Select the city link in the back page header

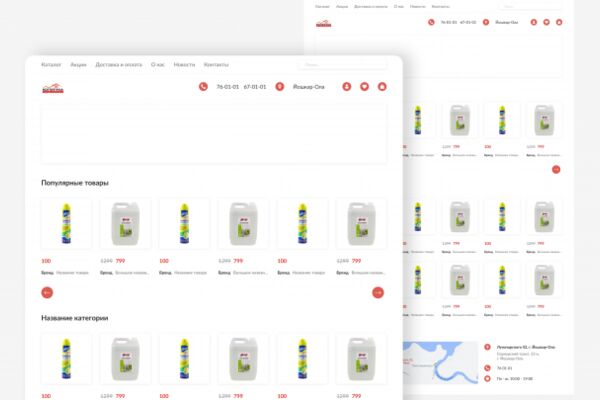(x=507, y=23)
